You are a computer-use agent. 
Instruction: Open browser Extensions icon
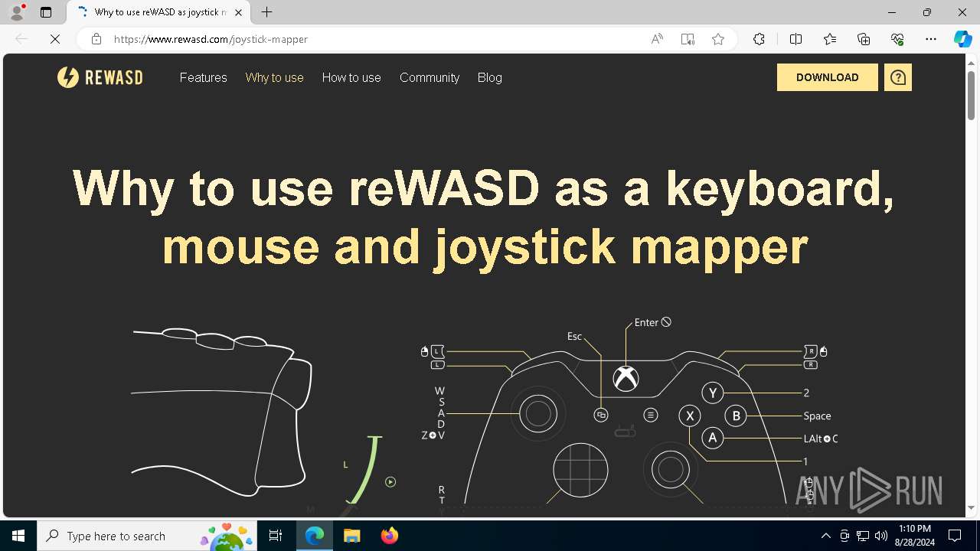(x=759, y=39)
